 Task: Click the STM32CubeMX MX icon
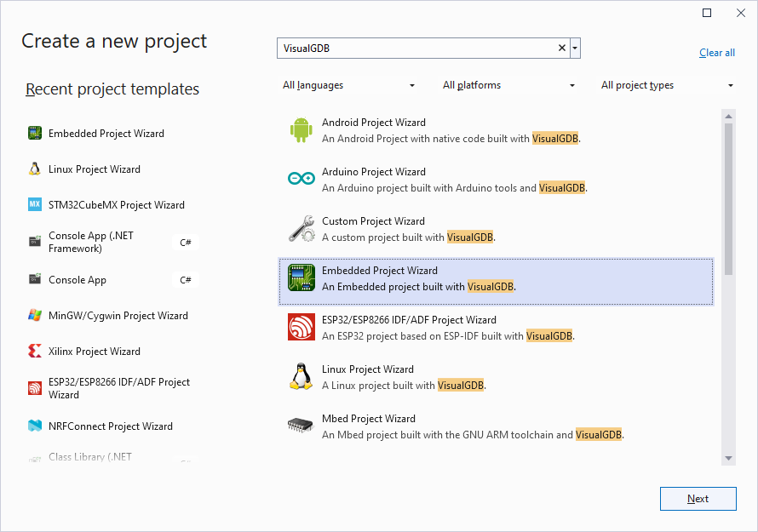point(35,204)
